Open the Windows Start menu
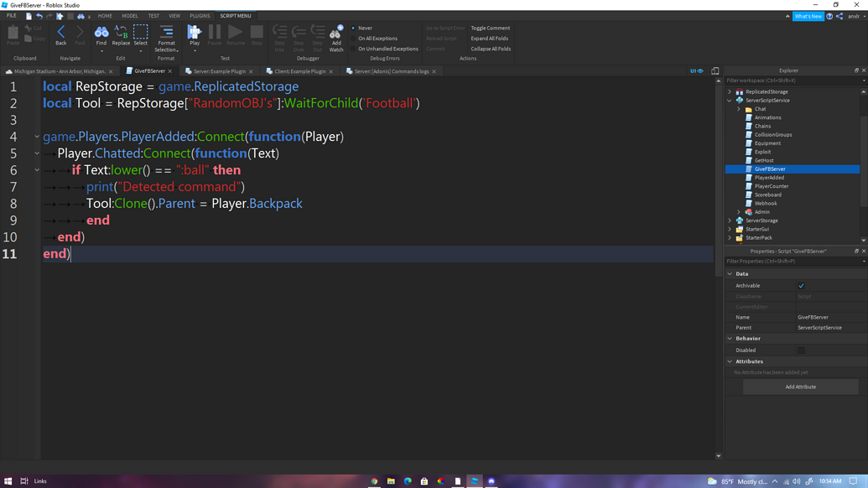 8,480
